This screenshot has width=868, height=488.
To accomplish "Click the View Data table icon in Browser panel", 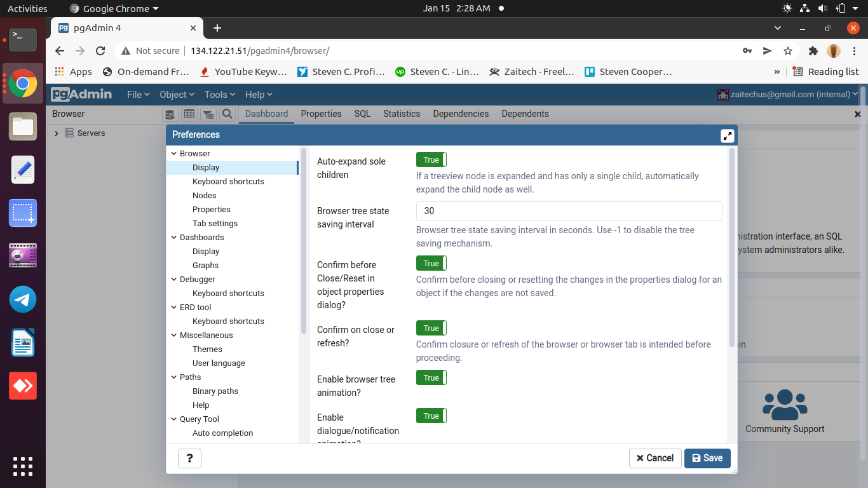I will coord(189,114).
